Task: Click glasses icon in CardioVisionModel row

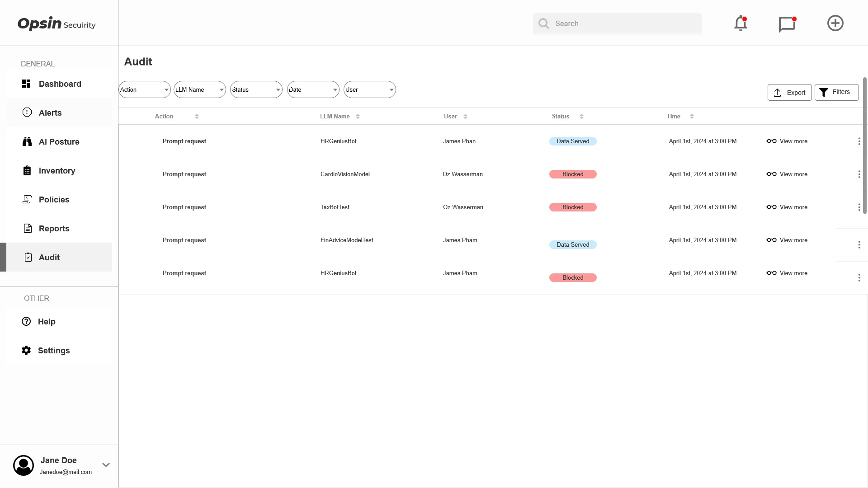Action: (x=771, y=174)
